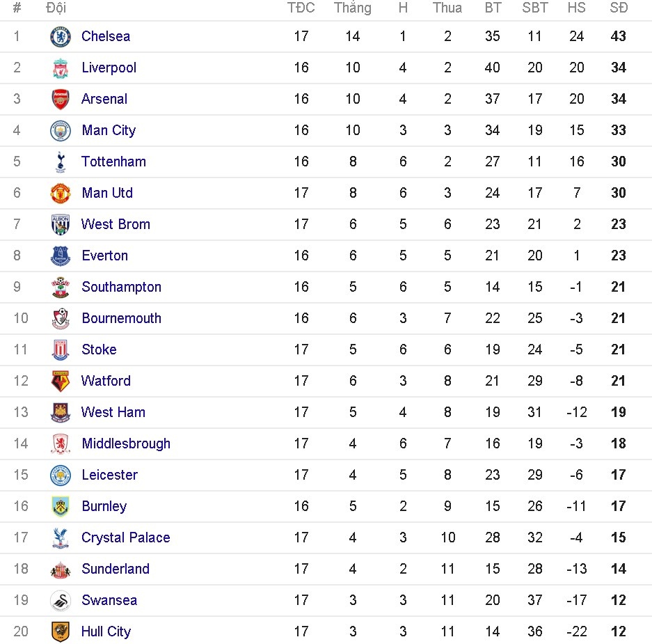
Task: Click the Everton club crest icon
Action: click(61, 256)
